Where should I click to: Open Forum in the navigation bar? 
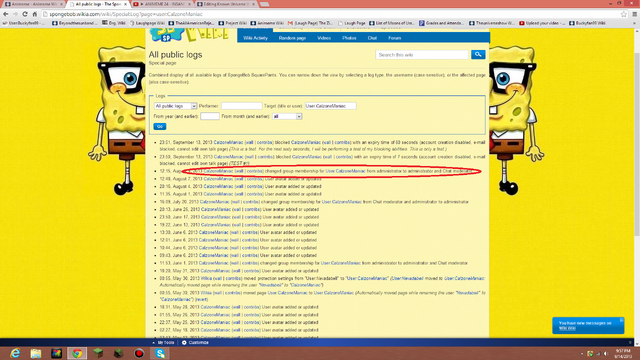[x=394, y=38]
